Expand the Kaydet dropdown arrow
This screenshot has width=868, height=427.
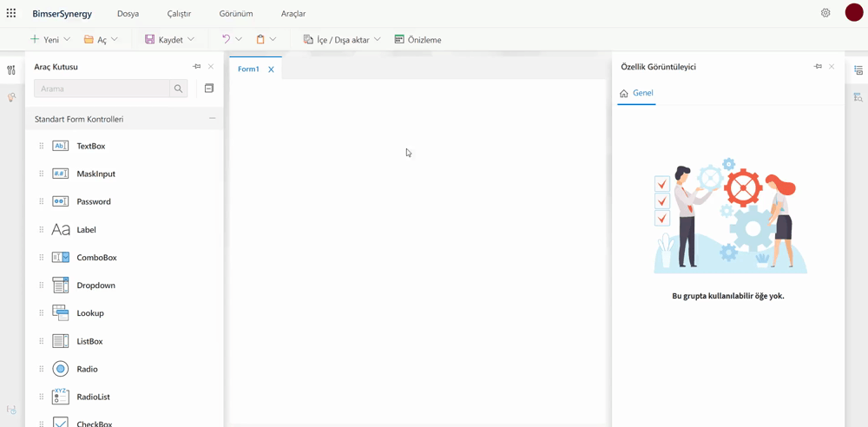[191, 40]
